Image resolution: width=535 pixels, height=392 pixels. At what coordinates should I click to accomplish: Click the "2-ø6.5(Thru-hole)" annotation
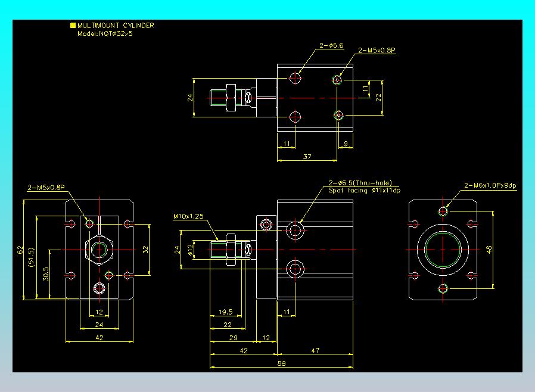[x=360, y=183]
